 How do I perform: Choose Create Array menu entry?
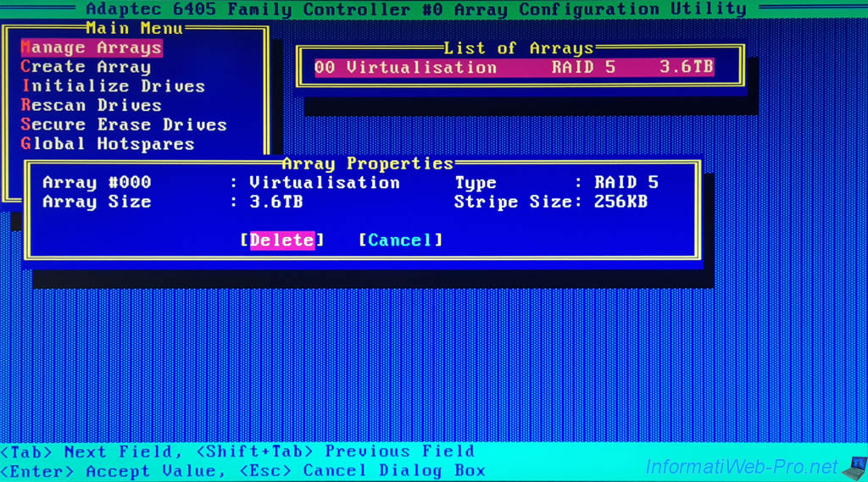click(x=86, y=67)
